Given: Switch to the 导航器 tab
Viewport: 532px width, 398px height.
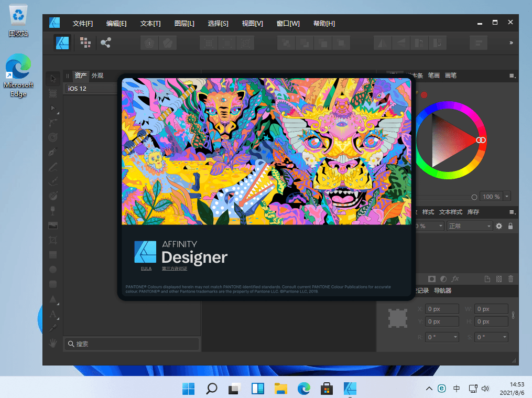Looking at the screenshot, I should pos(442,291).
